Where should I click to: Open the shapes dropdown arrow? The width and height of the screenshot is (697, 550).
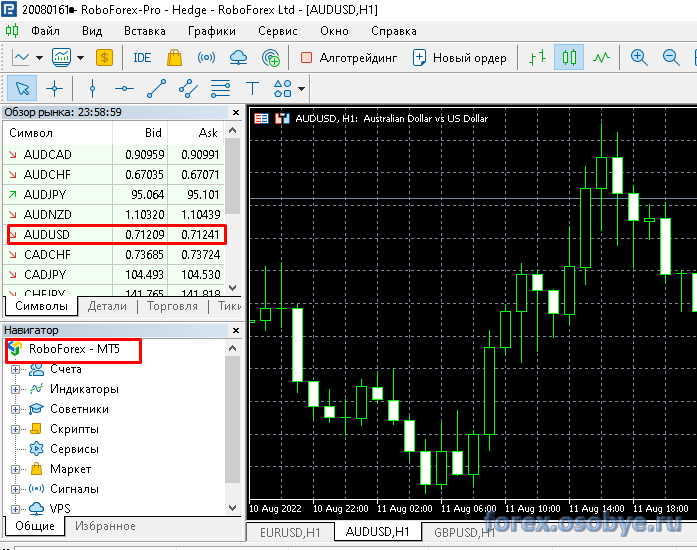coord(301,89)
